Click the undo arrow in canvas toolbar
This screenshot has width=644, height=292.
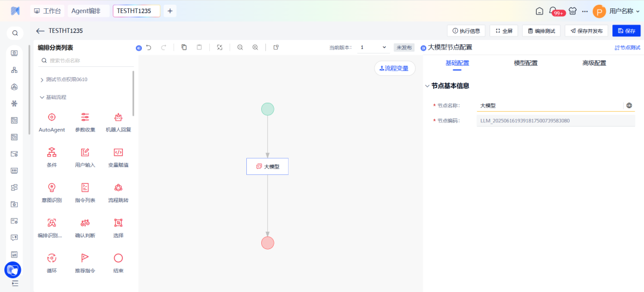pyautogui.click(x=149, y=47)
